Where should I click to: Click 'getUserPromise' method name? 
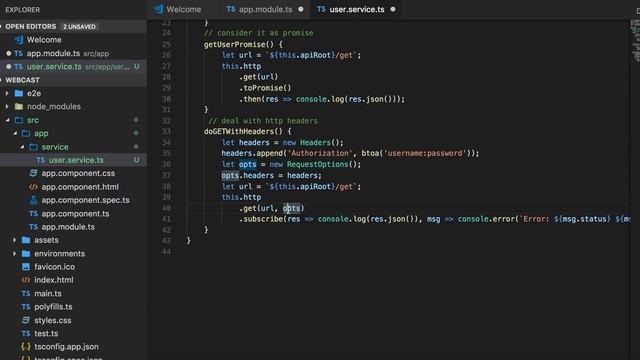[x=234, y=44]
